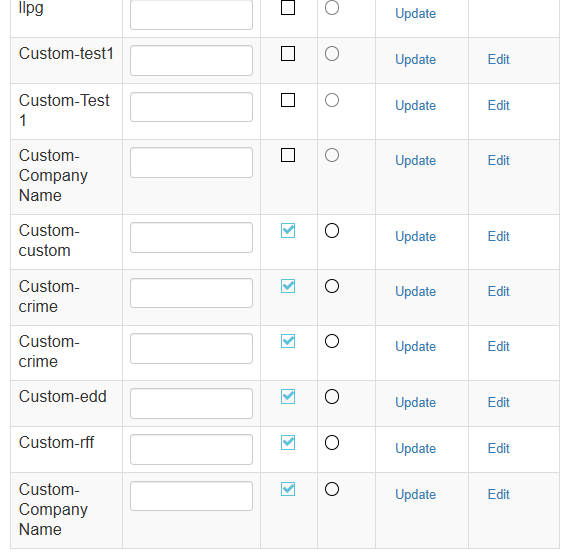Viewport: 584px width, 559px height.
Task: Click the input field next to llpg
Action: pyautogui.click(x=191, y=15)
